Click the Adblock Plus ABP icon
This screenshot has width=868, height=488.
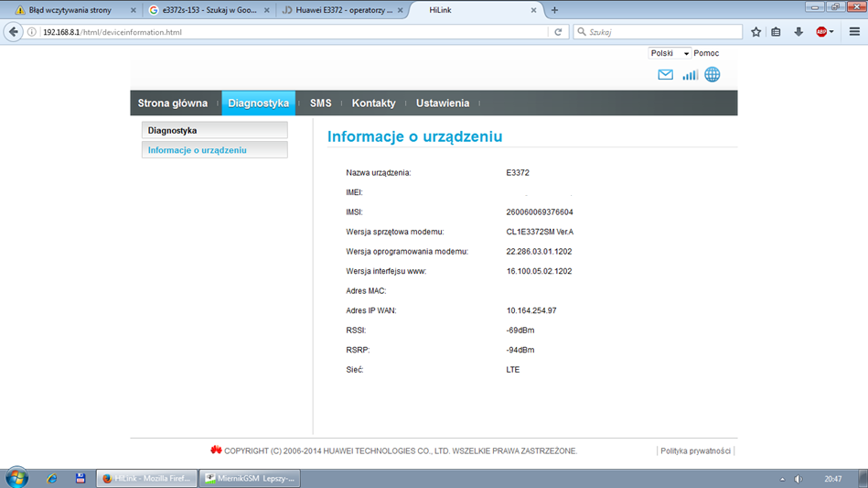click(821, 32)
